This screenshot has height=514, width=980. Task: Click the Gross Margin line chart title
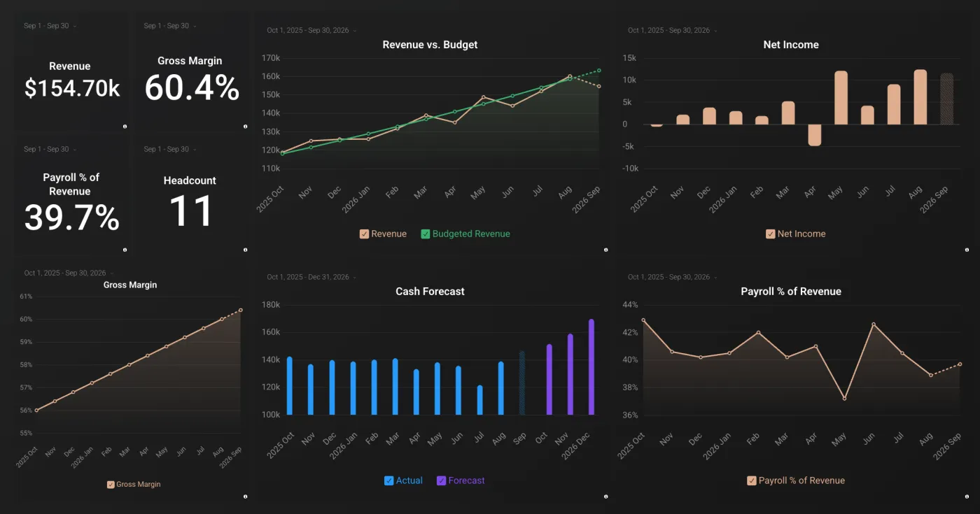[x=130, y=285]
